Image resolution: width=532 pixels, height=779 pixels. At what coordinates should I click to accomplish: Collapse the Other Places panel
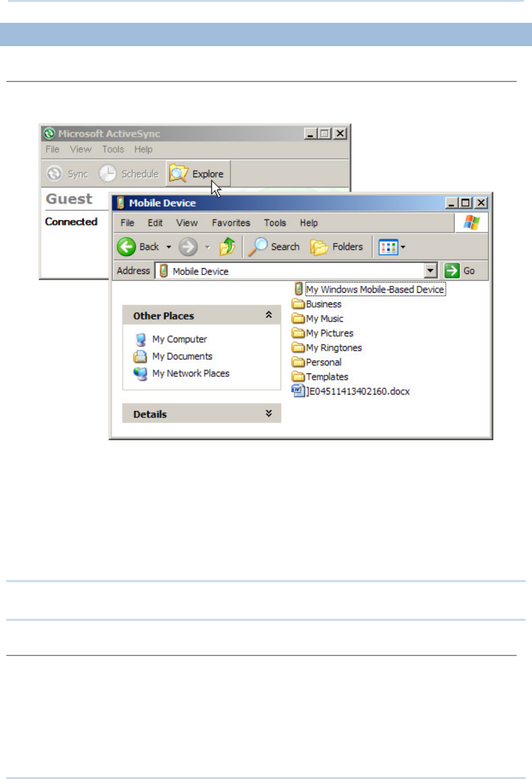(269, 315)
